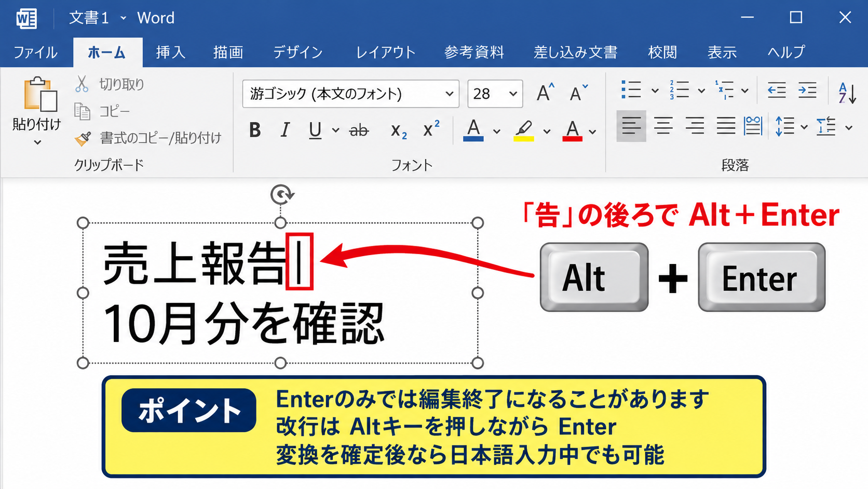Viewport: 868px width, 489px height.
Task: Toggle italic formatting I
Action: tap(285, 130)
